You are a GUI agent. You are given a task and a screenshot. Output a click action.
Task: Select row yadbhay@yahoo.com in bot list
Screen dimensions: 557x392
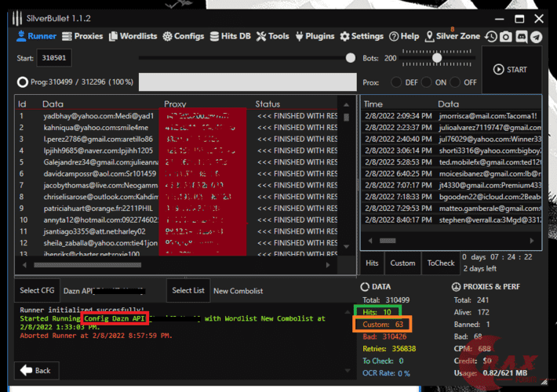[x=177, y=116]
